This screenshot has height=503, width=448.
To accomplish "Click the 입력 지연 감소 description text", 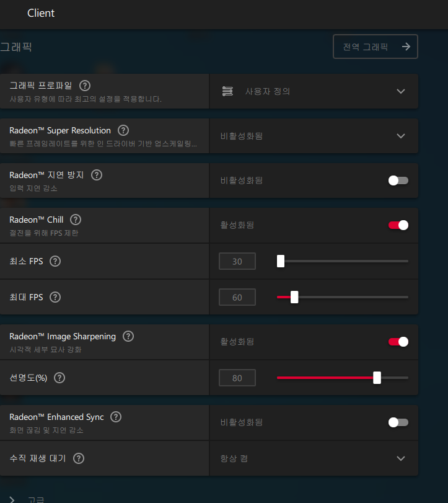I will (x=33, y=189).
